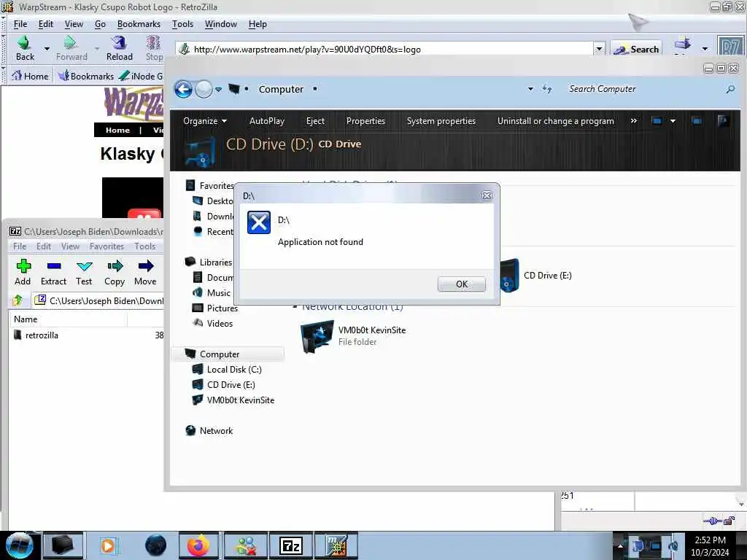The image size is (747, 560).
Task: Click Bookmarks in the RetroZilla personal toolbar
Action: [x=86, y=76]
